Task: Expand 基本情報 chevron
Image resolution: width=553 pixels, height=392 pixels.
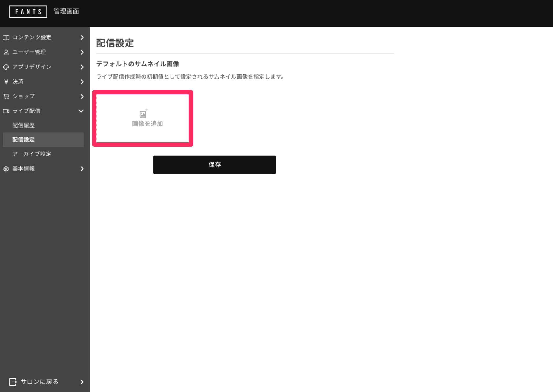Action: (x=82, y=169)
